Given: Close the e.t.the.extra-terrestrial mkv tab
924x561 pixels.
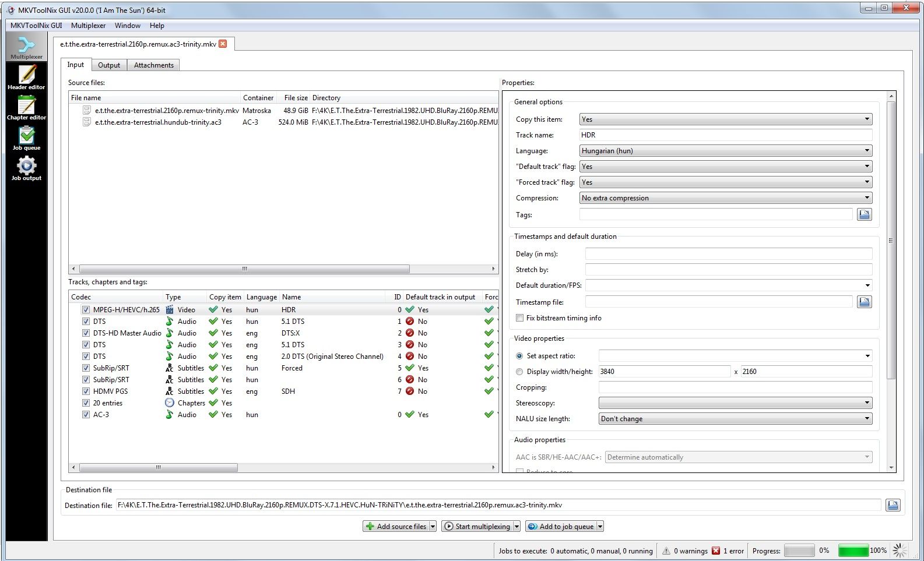Looking at the screenshot, I should 223,44.
